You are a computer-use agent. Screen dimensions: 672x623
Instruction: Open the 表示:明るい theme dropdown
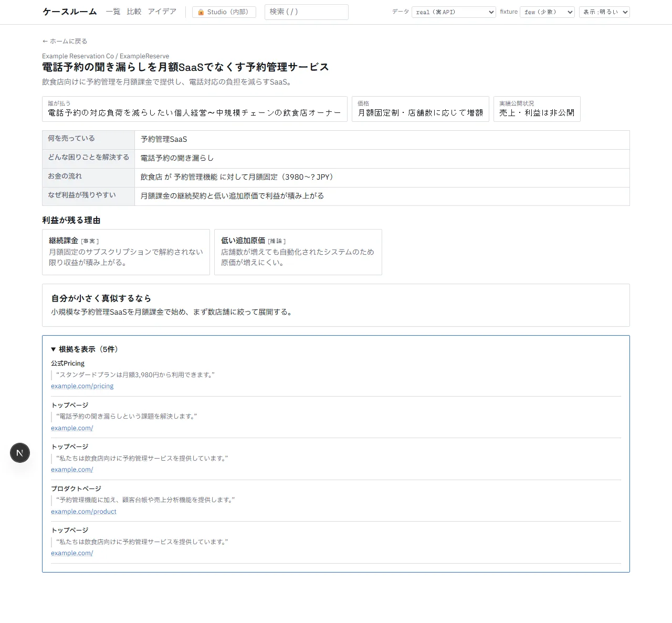[604, 12]
